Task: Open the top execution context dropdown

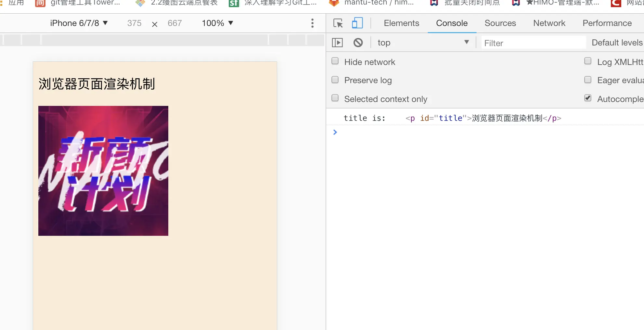Action: point(423,43)
